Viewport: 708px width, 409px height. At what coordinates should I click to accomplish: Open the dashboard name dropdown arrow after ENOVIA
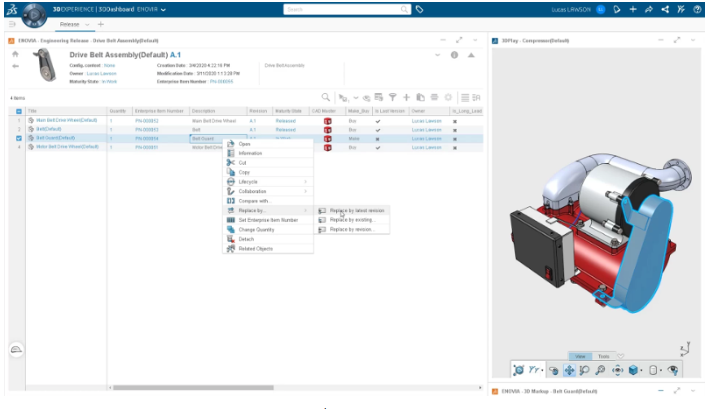click(163, 9)
